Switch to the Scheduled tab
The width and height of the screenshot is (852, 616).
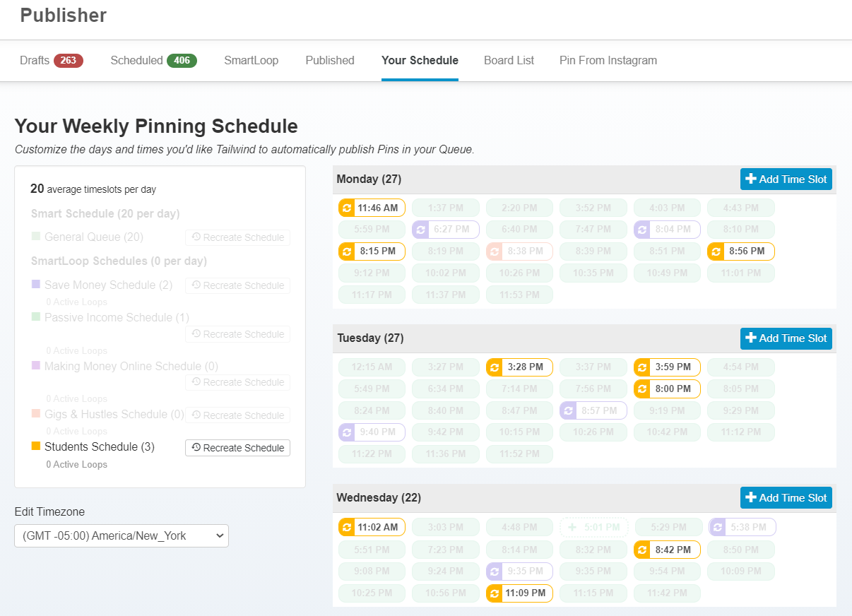point(153,61)
